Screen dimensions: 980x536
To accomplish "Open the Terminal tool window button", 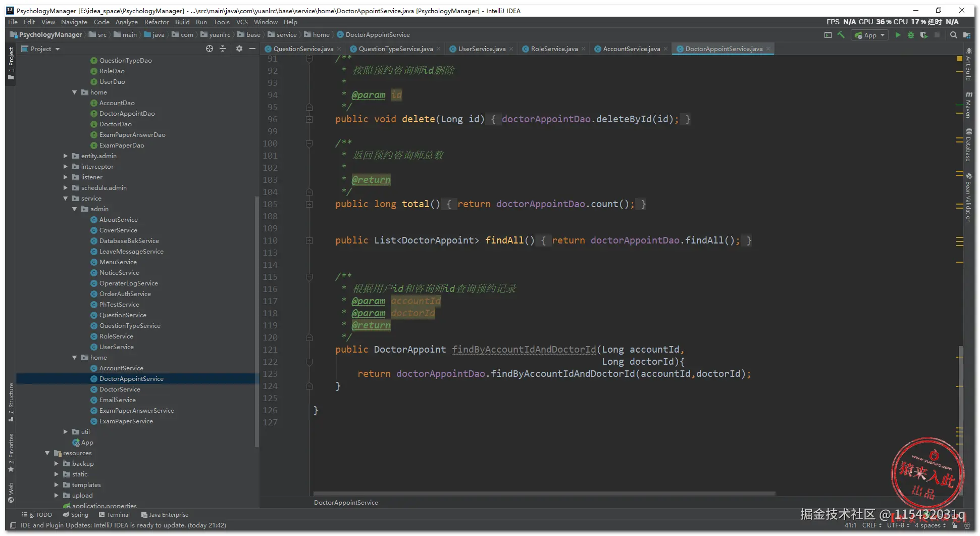I will (114, 515).
